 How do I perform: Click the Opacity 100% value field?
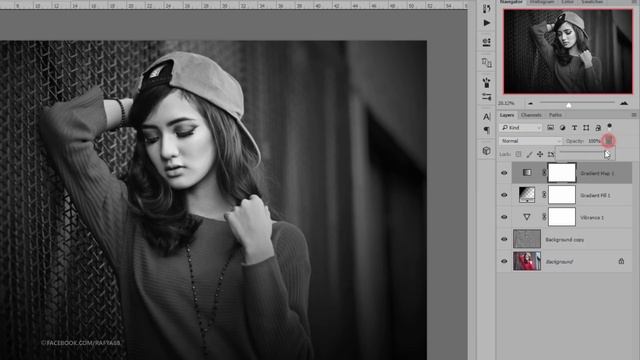[x=594, y=141]
